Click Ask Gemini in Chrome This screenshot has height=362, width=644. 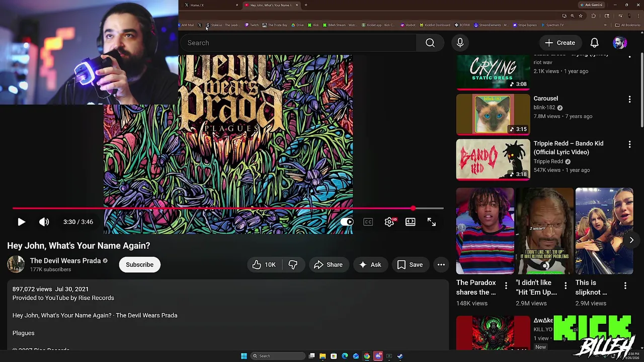click(x=592, y=5)
